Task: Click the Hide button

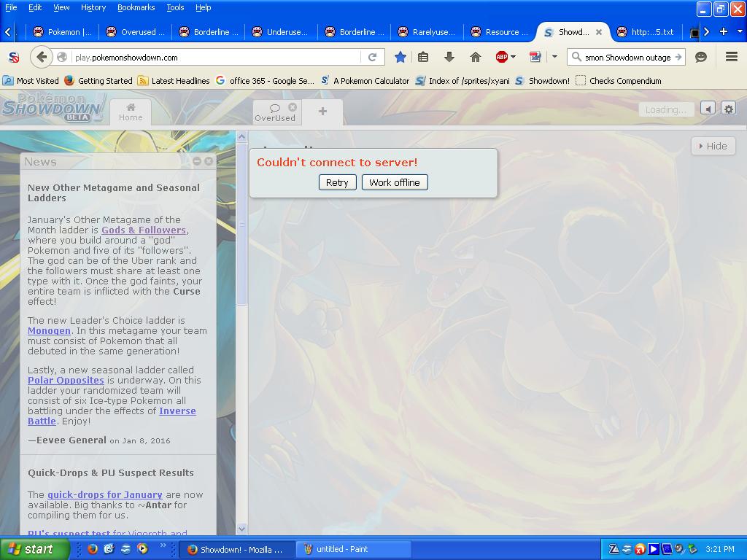Action: (713, 146)
